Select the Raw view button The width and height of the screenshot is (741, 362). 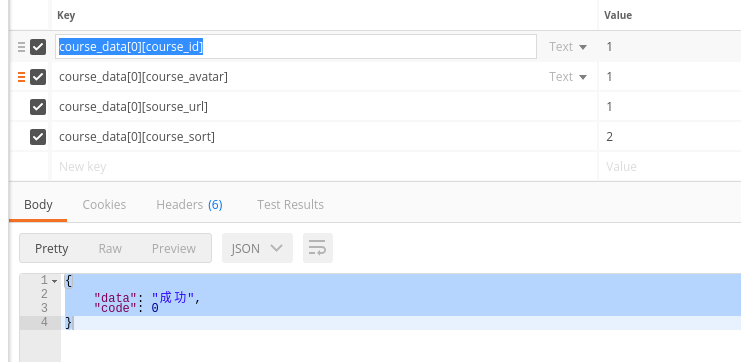pyautogui.click(x=110, y=248)
